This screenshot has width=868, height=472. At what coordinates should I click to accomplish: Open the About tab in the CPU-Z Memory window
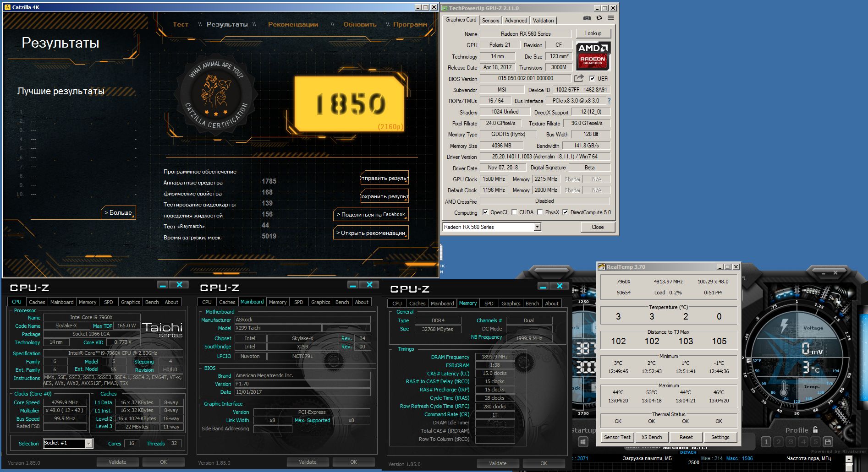[x=552, y=304]
